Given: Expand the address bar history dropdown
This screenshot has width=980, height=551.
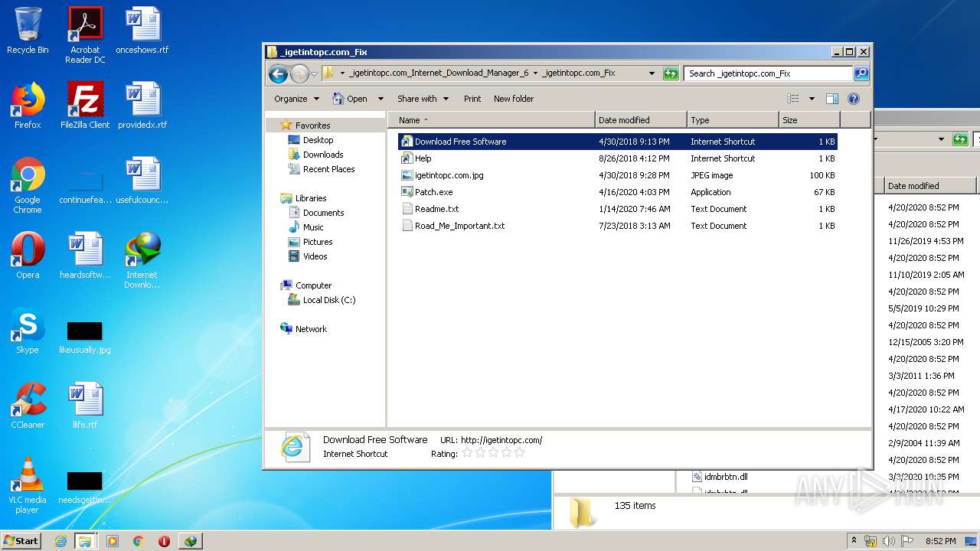Looking at the screenshot, I should point(652,73).
